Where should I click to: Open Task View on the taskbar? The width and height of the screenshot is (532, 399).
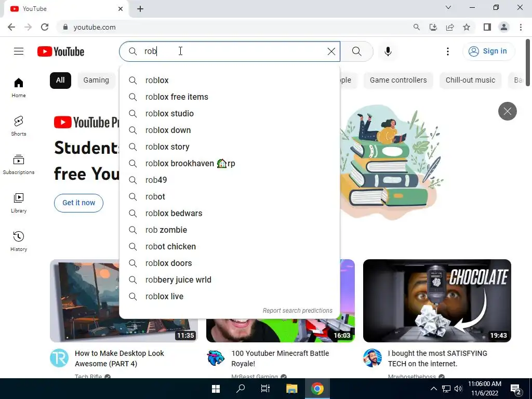pos(265,389)
